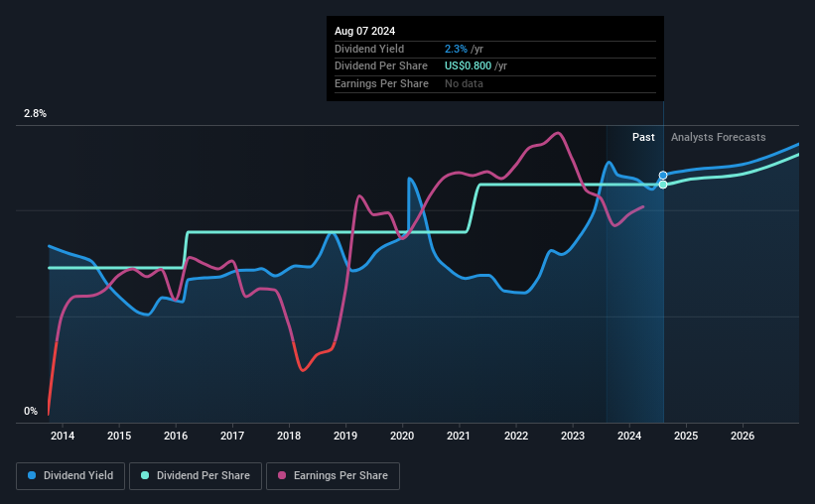Click the 2.3% dividend yield value
The height and width of the screenshot is (504, 815).
(x=456, y=49)
